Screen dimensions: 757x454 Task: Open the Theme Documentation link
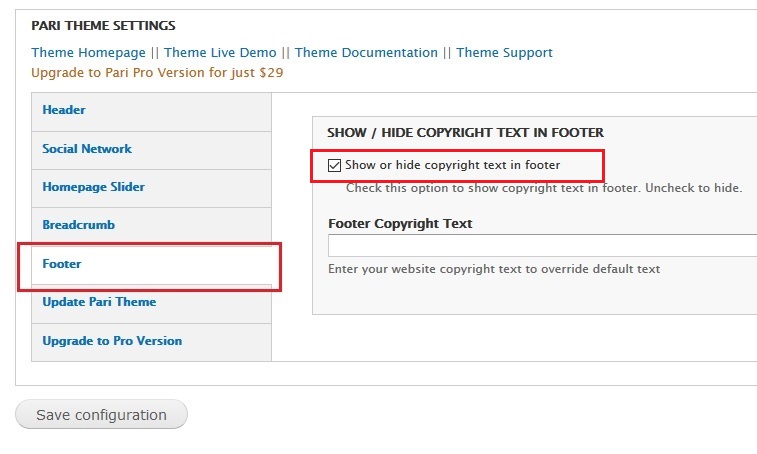coord(366,53)
